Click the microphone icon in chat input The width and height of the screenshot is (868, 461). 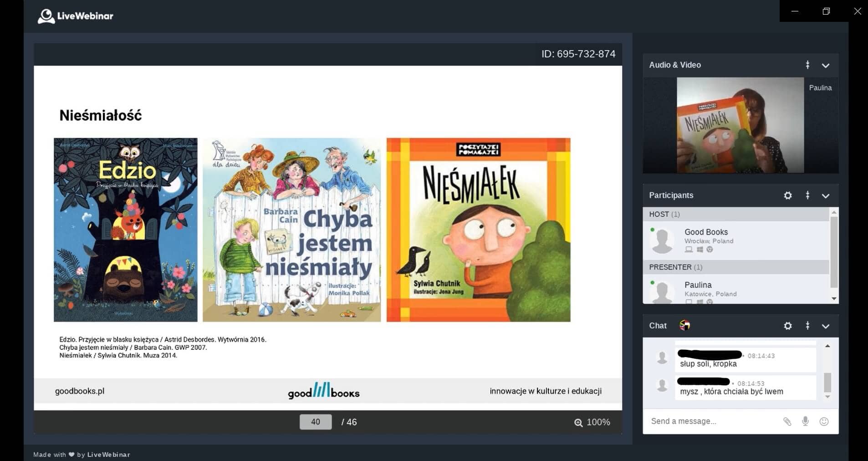[x=805, y=421]
